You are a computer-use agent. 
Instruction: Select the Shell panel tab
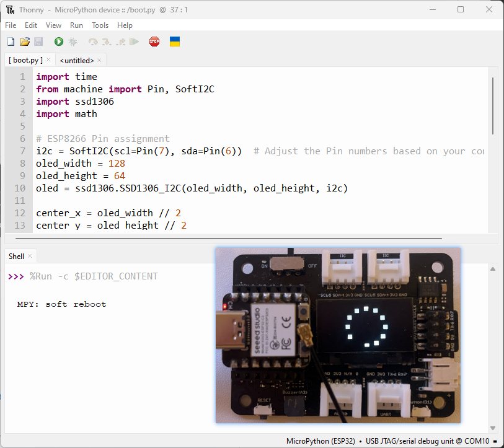(16, 256)
